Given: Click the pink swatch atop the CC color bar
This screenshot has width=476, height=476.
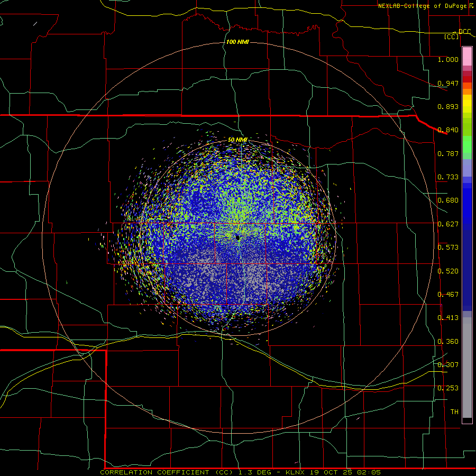Looking at the screenshot, I should coord(467,56).
